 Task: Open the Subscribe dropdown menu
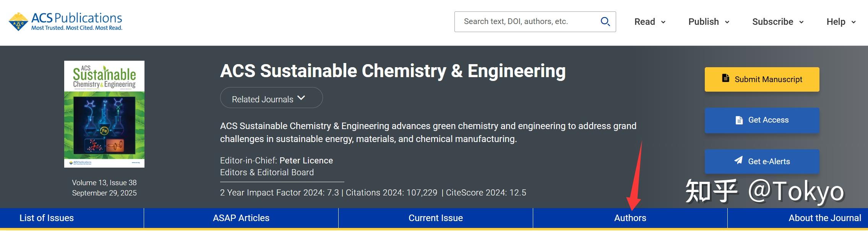click(778, 22)
